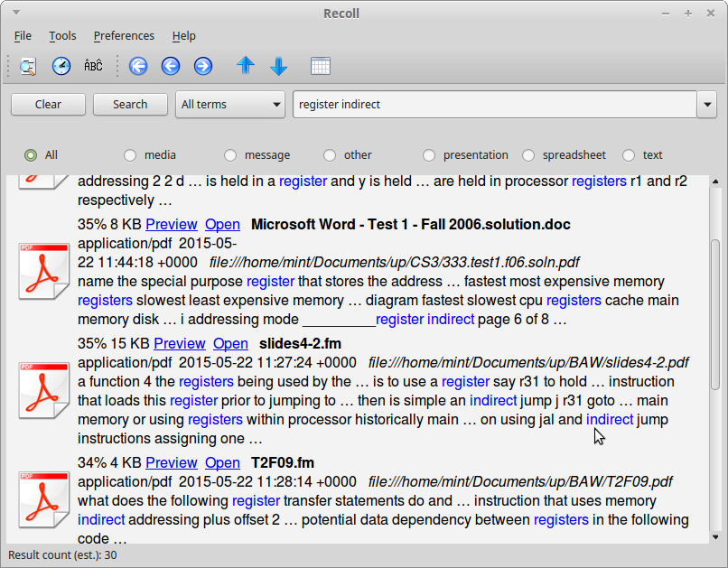Image resolution: width=728 pixels, height=568 pixels.
Task: Click the Search button
Action: [130, 105]
